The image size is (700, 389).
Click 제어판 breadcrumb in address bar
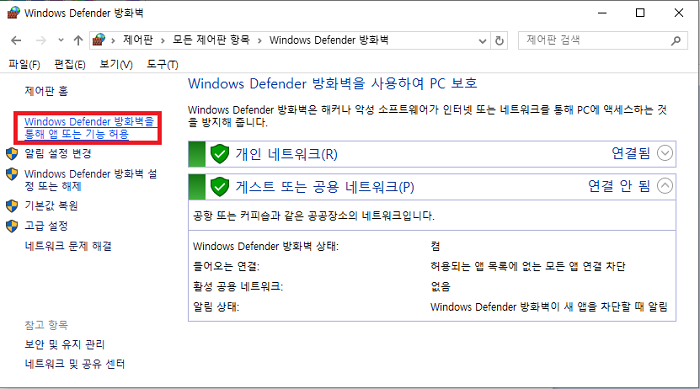tap(138, 40)
